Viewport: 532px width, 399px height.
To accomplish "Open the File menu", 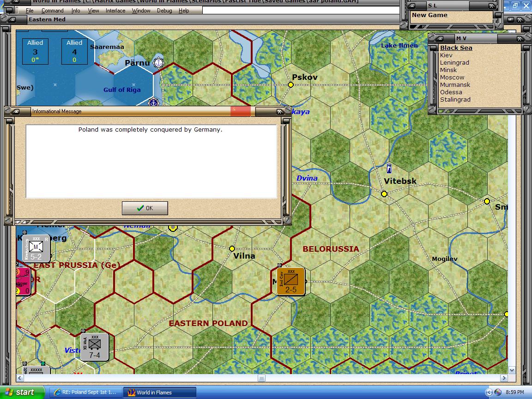I will coord(30,11).
